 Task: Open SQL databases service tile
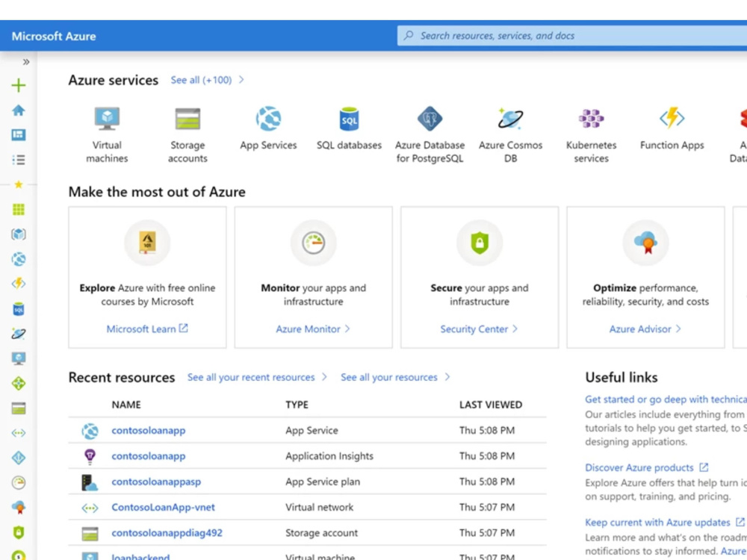[349, 128]
